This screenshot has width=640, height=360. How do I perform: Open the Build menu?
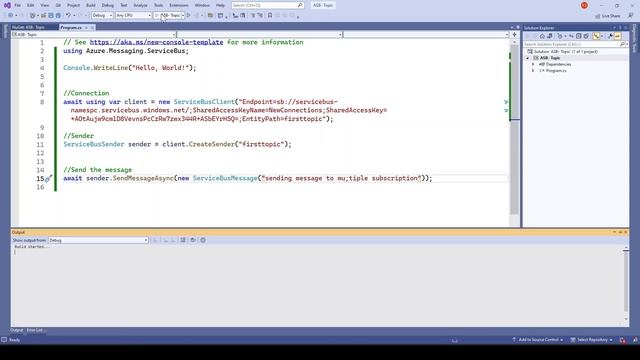(x=91, y=5)
